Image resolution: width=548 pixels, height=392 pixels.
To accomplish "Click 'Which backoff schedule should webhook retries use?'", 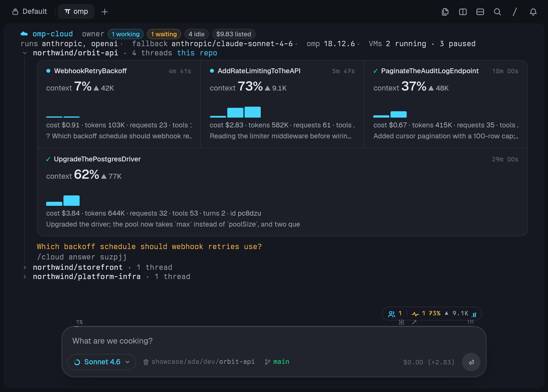I will (149, 247).
